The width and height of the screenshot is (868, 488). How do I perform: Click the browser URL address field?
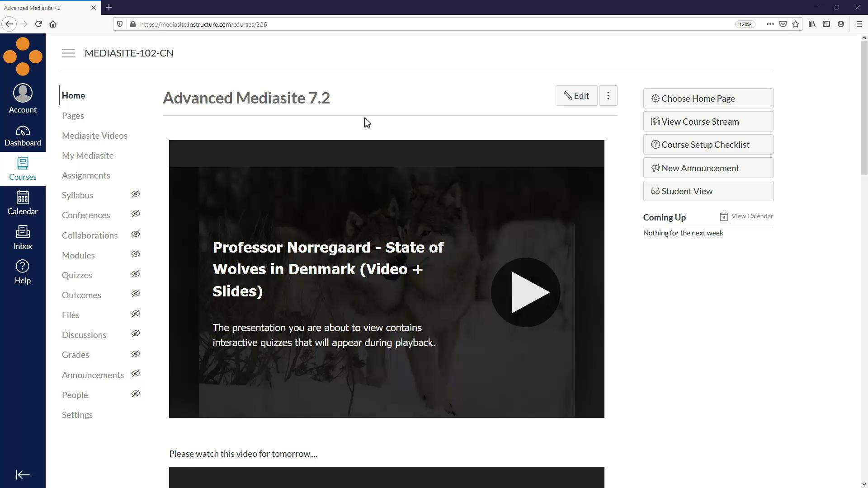point(407,24)
